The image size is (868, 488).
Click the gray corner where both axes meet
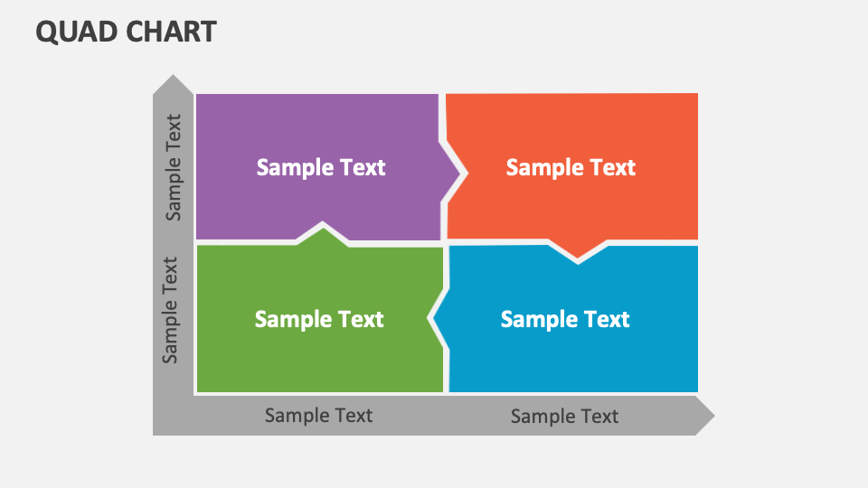(173, 416)
